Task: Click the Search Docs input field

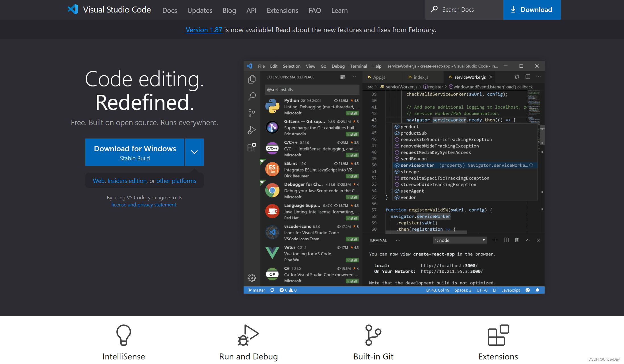Action: 464,10
